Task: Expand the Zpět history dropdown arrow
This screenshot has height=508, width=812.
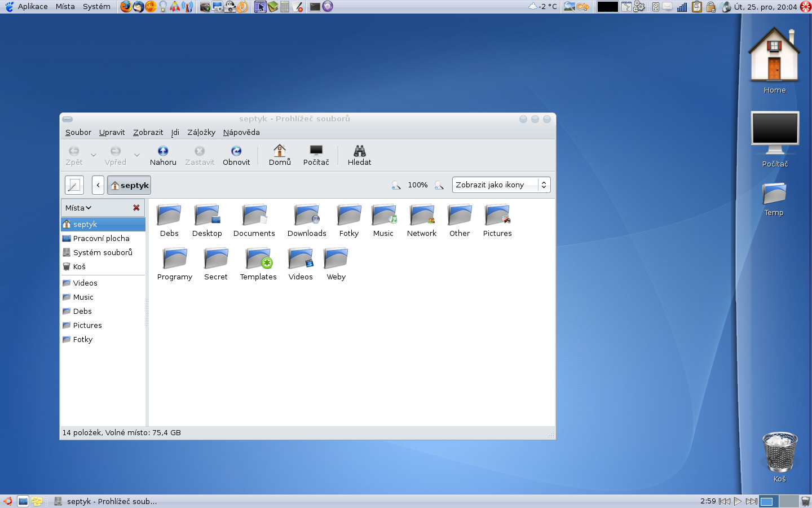Action: point(94,155)
